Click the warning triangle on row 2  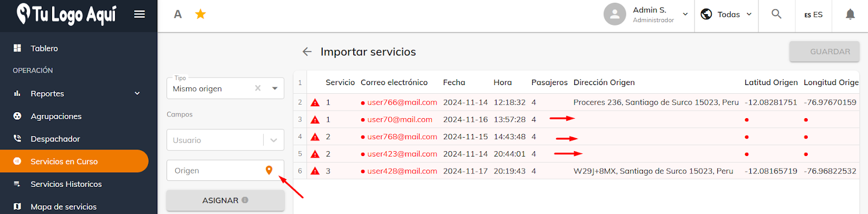[315, 102]
